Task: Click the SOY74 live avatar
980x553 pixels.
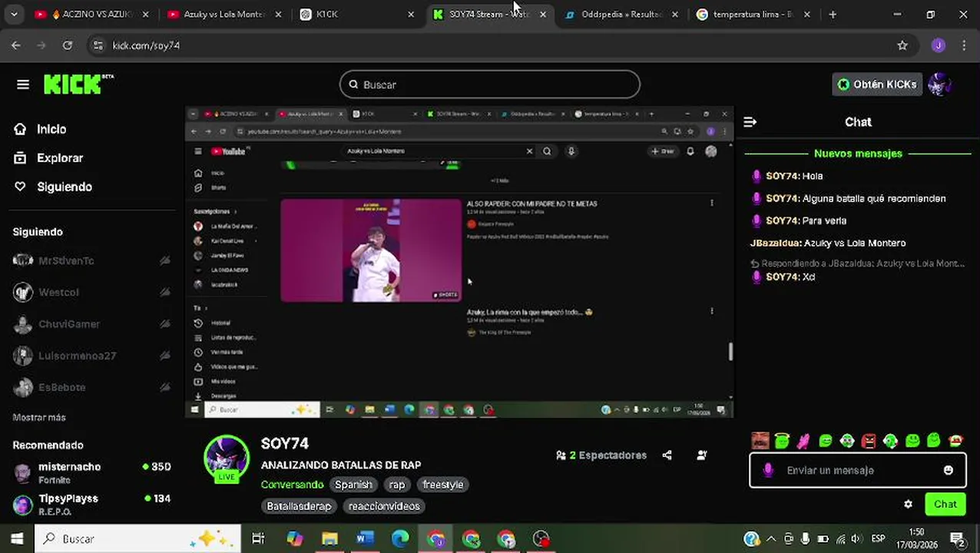Action: coord(227,459)
